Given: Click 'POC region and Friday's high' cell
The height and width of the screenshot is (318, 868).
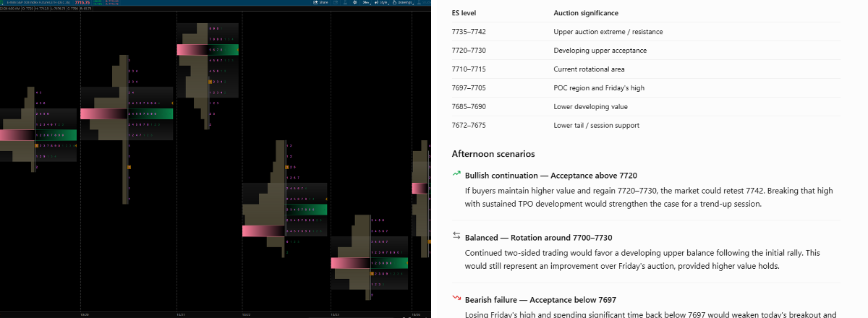Looking at the screenshot, I should click(599, 88).
